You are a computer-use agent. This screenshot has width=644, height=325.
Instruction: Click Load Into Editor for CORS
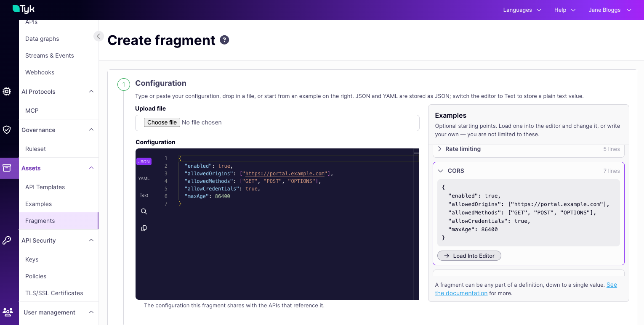point(469,256)
